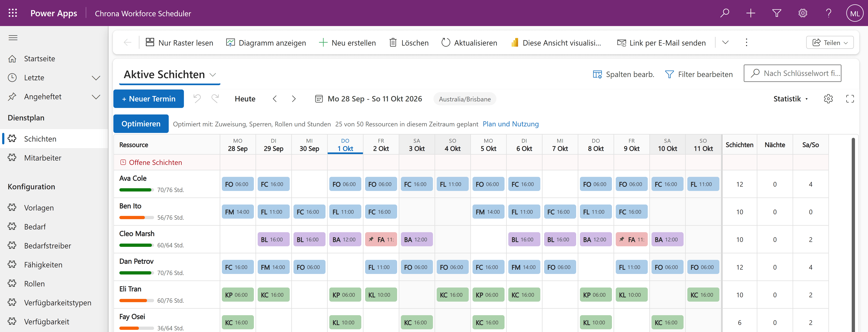Open the Plan und Nutzung link
The width and height of the screenshot is (868, 332).
(x=510, y=124)
